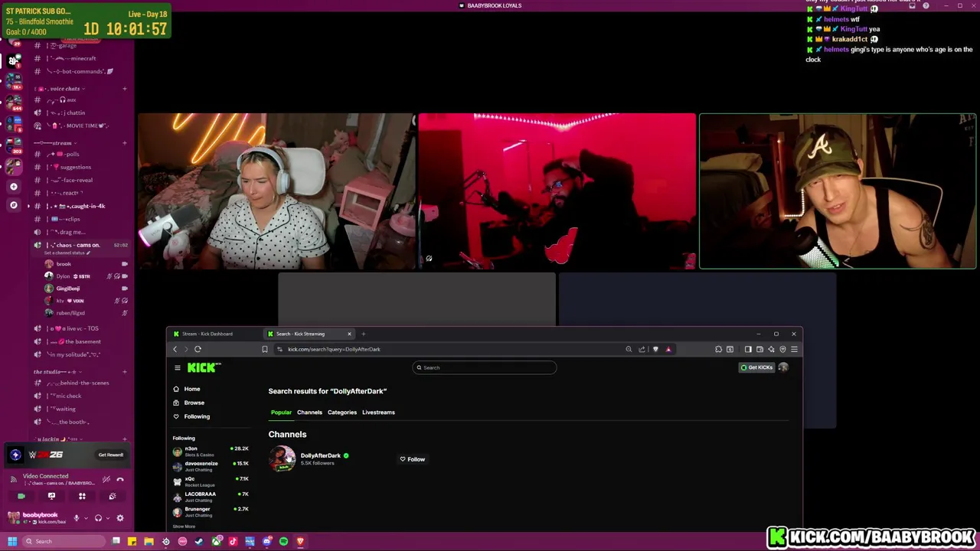The height and width of the screenshot is (551, 980).
Task: Go back in the browser
Action: click(175, 349)
